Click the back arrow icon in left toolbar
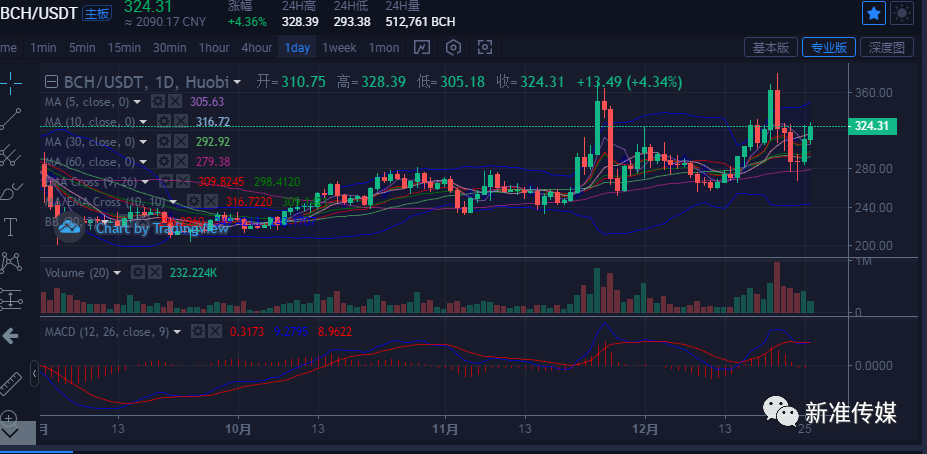Viewport: 927px width, 454px height. [11, 336]
